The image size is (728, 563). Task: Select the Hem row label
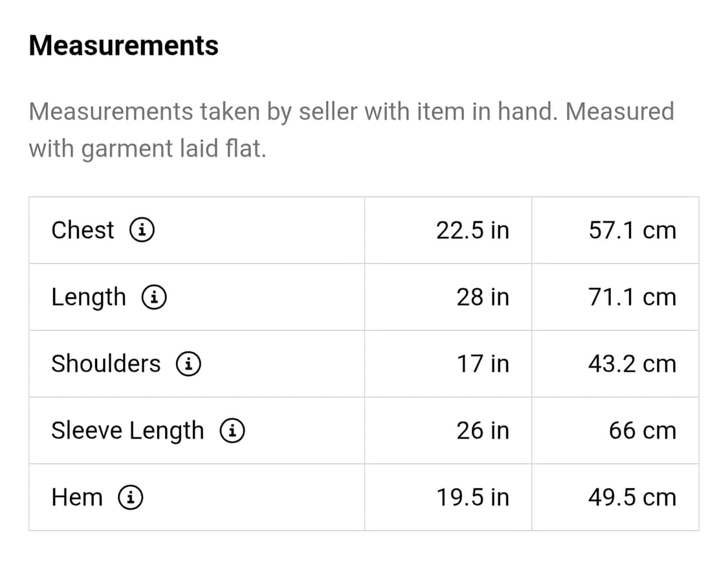coord(76,497)
